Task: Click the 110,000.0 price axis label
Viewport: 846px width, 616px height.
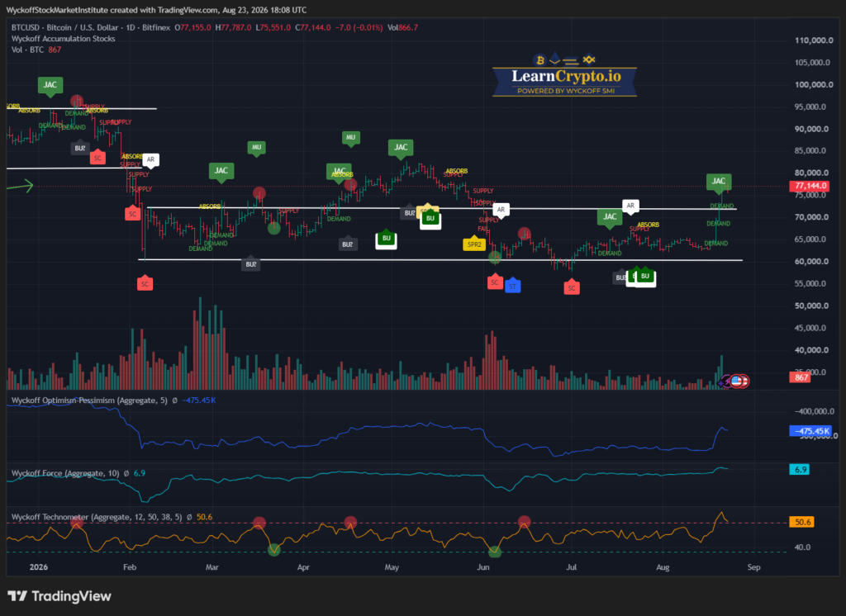Action: tap(814, 40)
